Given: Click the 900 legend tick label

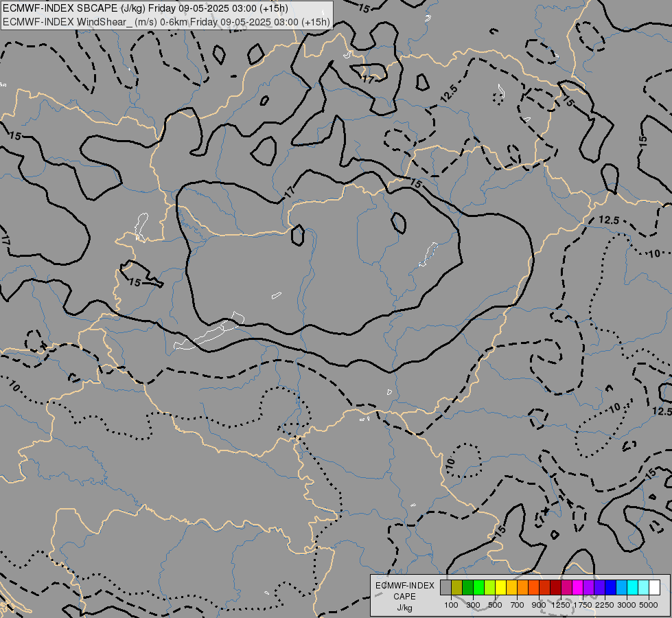Looking at the screenshot, I should tap(539, 605).
